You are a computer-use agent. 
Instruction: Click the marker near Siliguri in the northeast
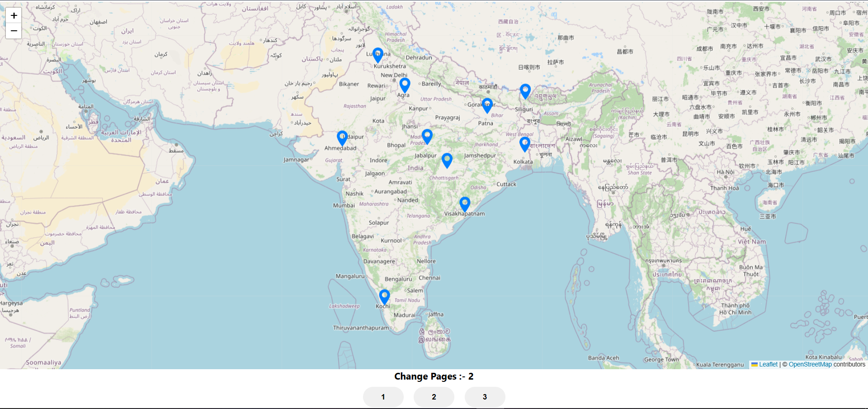(525, 90)
